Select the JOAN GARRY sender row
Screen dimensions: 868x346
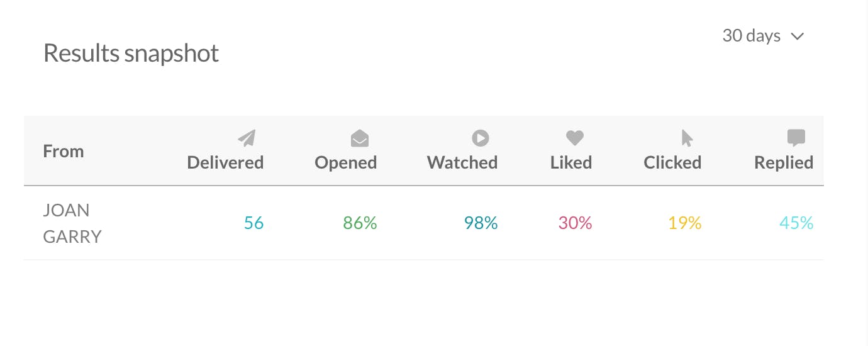click(423, 223)
